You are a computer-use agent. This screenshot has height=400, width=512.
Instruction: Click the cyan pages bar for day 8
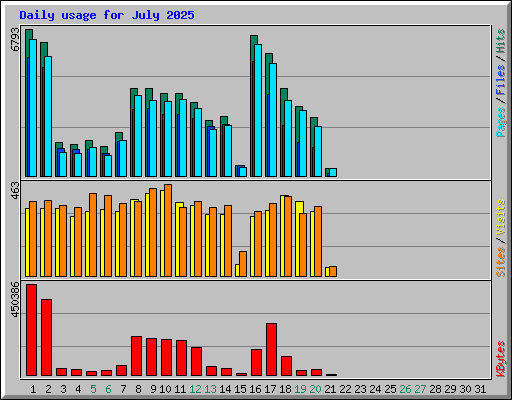tap(138, 136)
